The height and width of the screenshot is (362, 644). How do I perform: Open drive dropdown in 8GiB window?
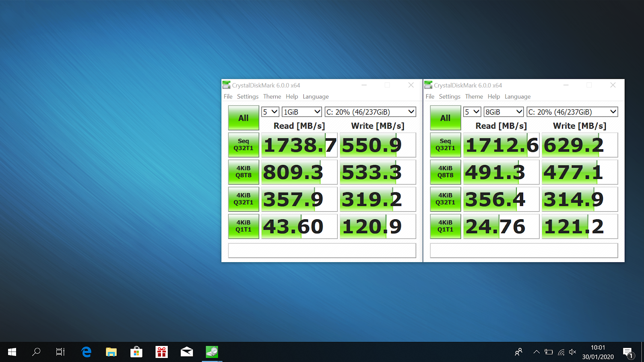(572, 112)
